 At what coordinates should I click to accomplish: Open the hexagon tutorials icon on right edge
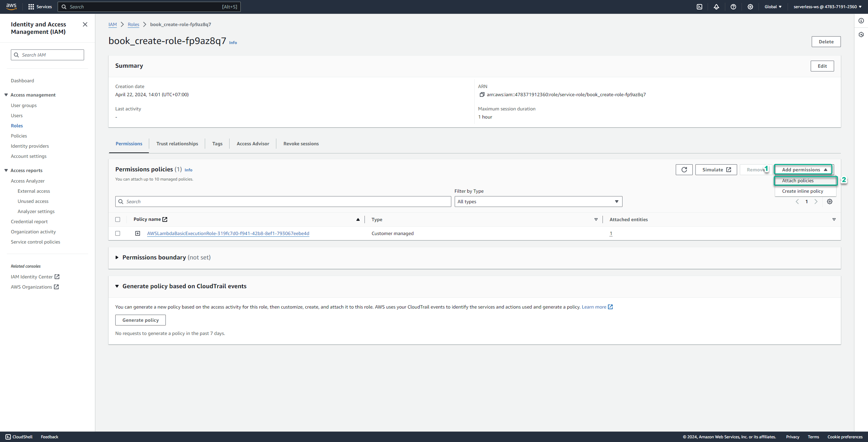[861, 35]
